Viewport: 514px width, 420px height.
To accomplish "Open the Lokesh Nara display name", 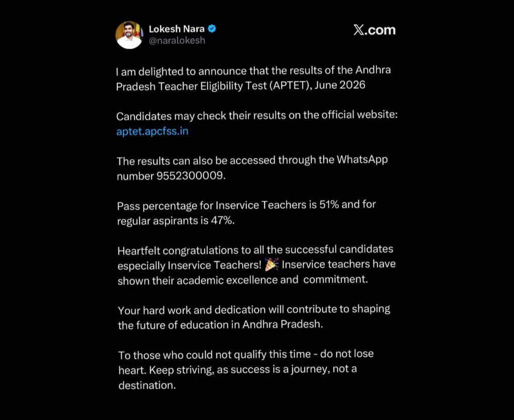I will (x=177, y=29).
